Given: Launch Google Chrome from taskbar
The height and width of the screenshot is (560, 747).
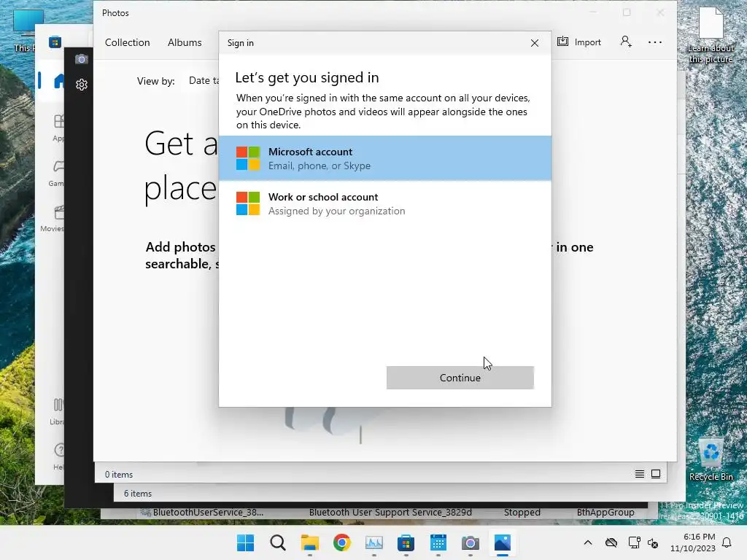Looking at the screenshot, I should point(342,542).
